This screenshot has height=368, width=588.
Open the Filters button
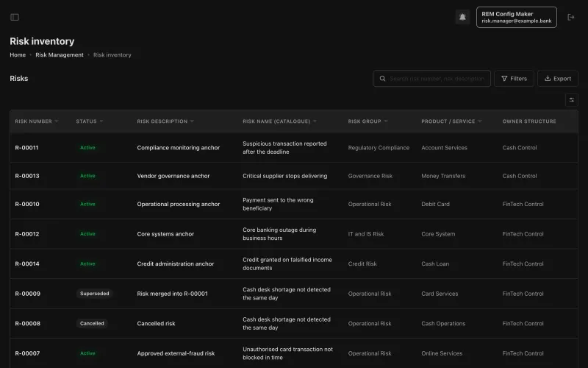(514, 79)
